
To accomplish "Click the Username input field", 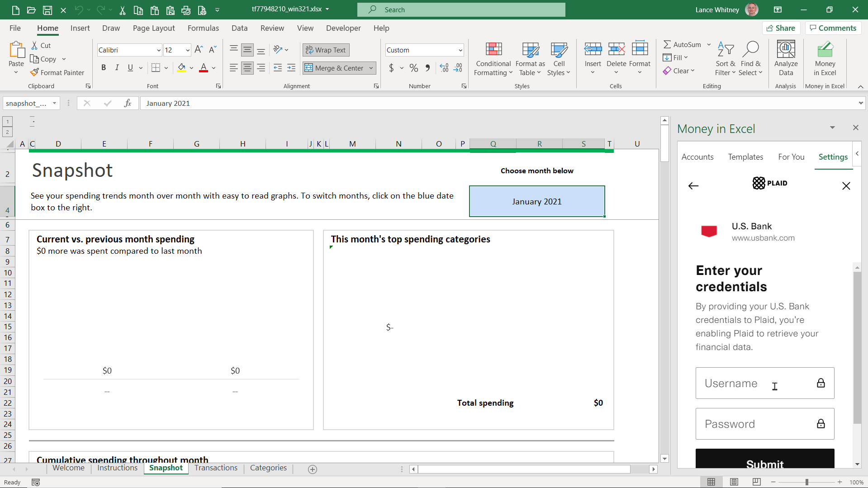I will tap(765, 383).
